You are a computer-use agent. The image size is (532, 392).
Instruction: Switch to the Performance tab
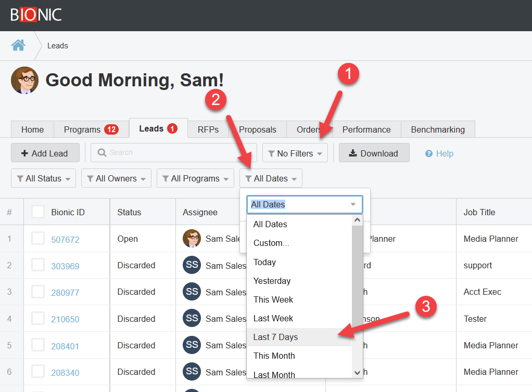pyautogui.click(x=366, y=129)
